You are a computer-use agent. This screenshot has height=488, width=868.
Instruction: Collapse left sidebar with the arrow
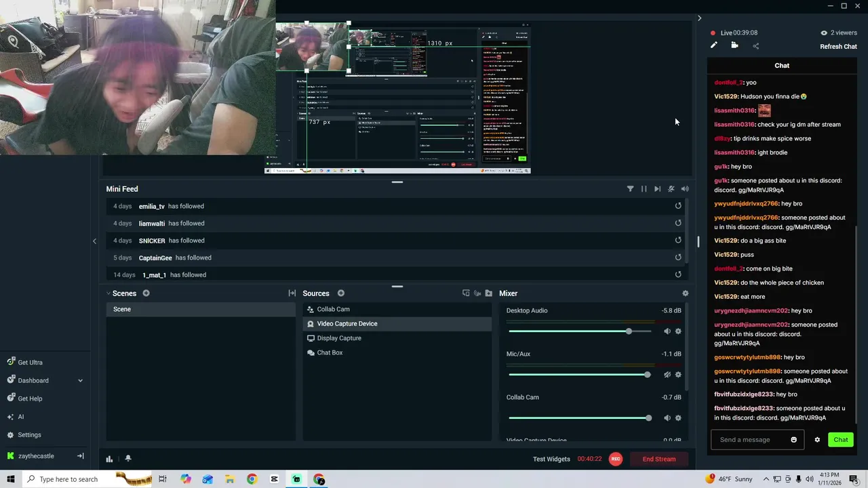94,241
